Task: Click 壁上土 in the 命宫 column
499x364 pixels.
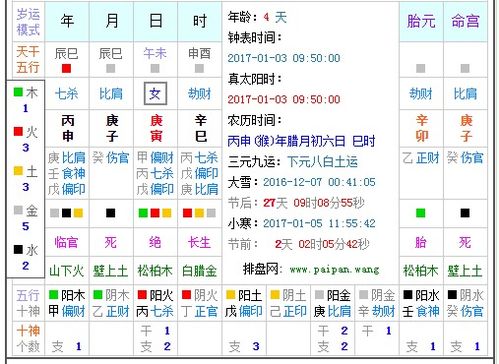Action: pyautogui.click(x=465, y=271)
